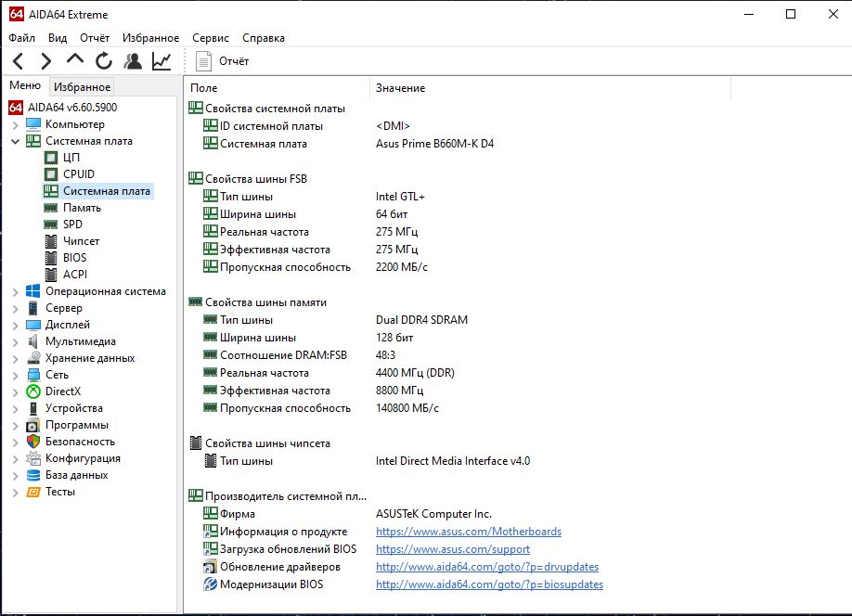Expand the Дисплей tree node

click(15, 326)
